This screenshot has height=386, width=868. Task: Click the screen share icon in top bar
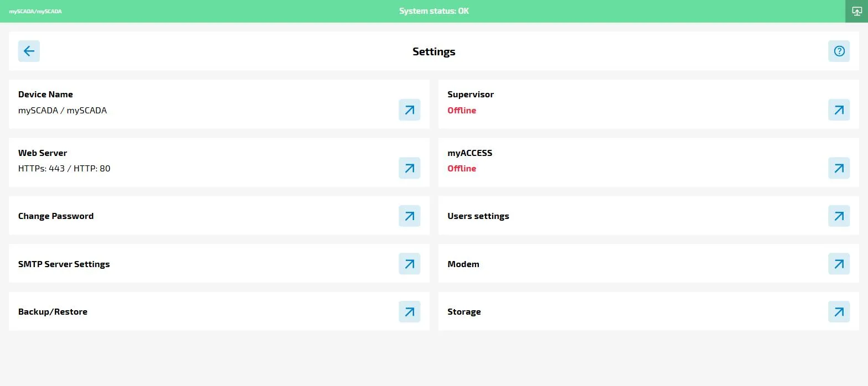(x=856, y=11)
